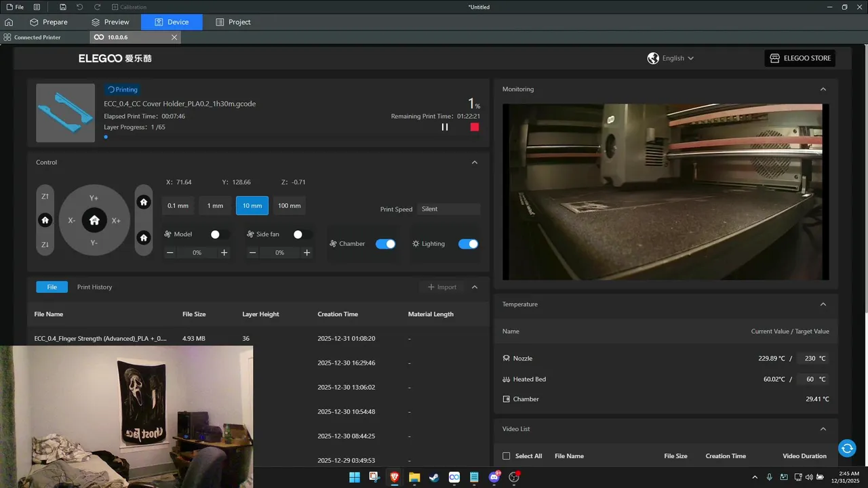Select the 100 mm step distance
Screen dimensions: 868x488
pyautogui.click(x=290, y=206)
